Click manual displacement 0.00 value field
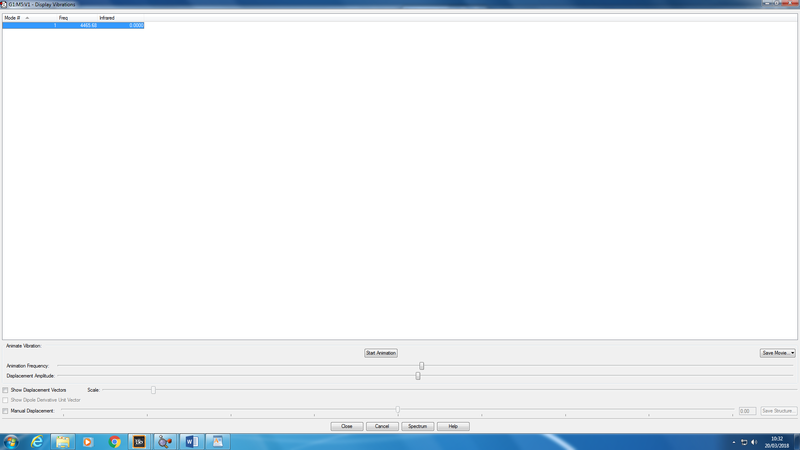 click(x=747, y=411)
